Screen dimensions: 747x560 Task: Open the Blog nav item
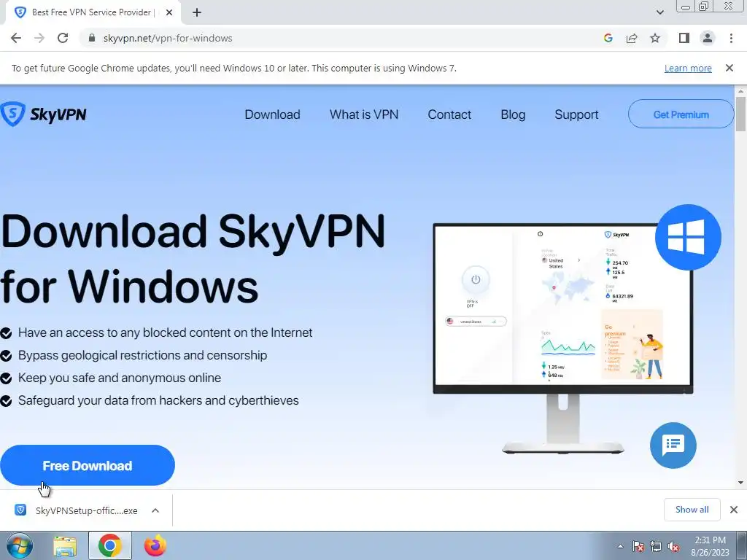(x=513, y=114)
